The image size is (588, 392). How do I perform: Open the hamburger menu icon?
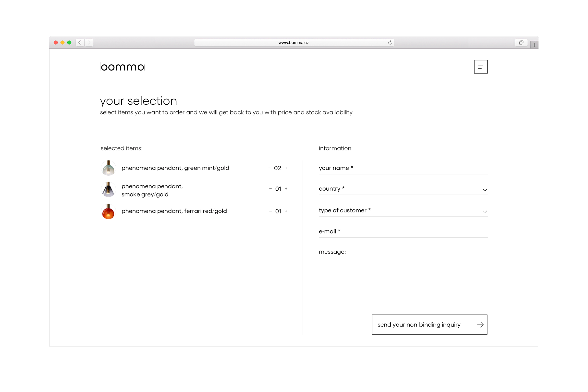point(481,67)
